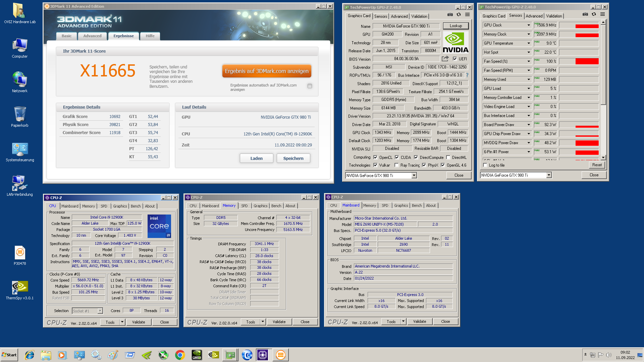Click BIOS export share icon next to BIOS Version
Image resolution: width=644 pixels, height=362 pixels.
[445, 59]
